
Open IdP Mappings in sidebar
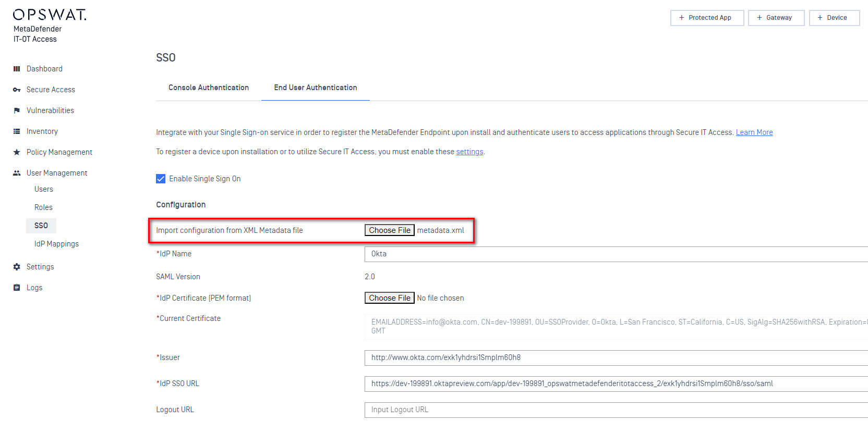coord(56,244)
